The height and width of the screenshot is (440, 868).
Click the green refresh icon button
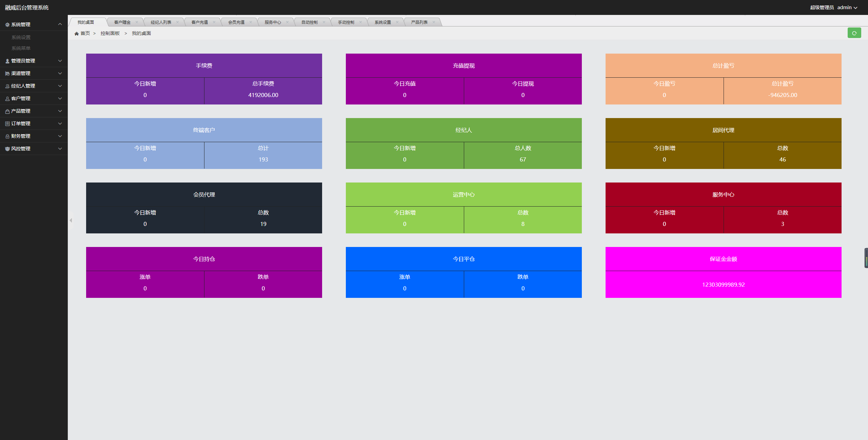coord(854,33)
